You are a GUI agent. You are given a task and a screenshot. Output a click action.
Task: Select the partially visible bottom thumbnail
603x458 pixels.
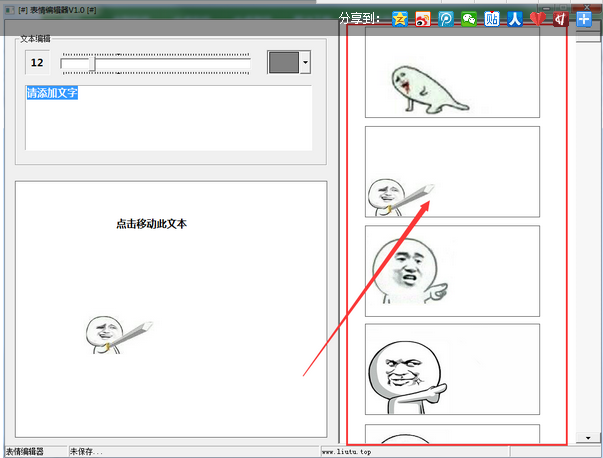pyautogui.click(x=452, y=434)
